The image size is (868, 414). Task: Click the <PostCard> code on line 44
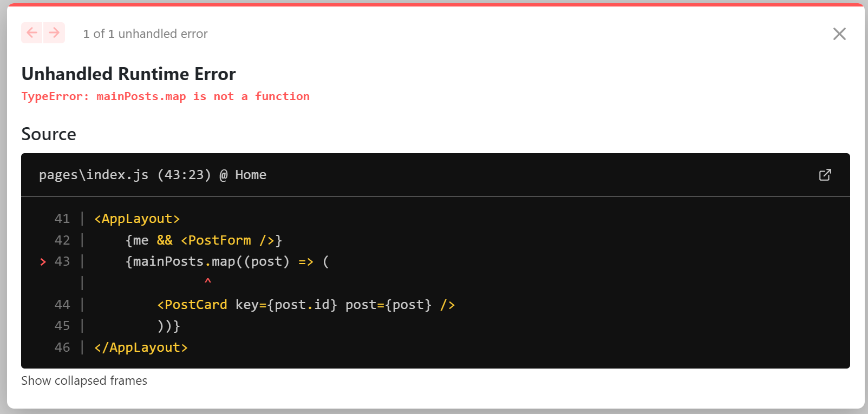click(x=192, y=305)
